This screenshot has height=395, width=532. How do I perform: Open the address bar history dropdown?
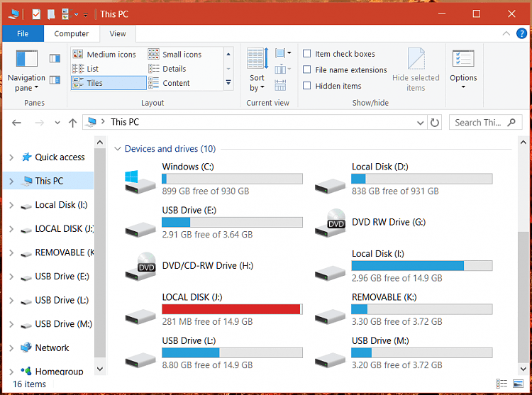coord(420,123)
